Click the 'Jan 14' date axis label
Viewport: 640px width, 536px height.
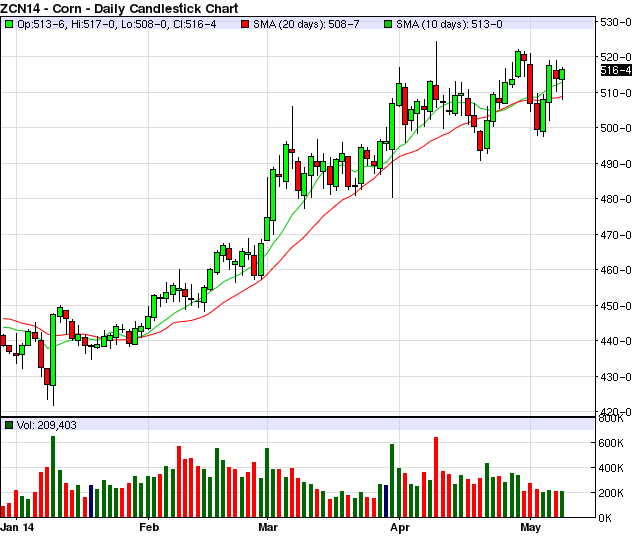(17, 527)
